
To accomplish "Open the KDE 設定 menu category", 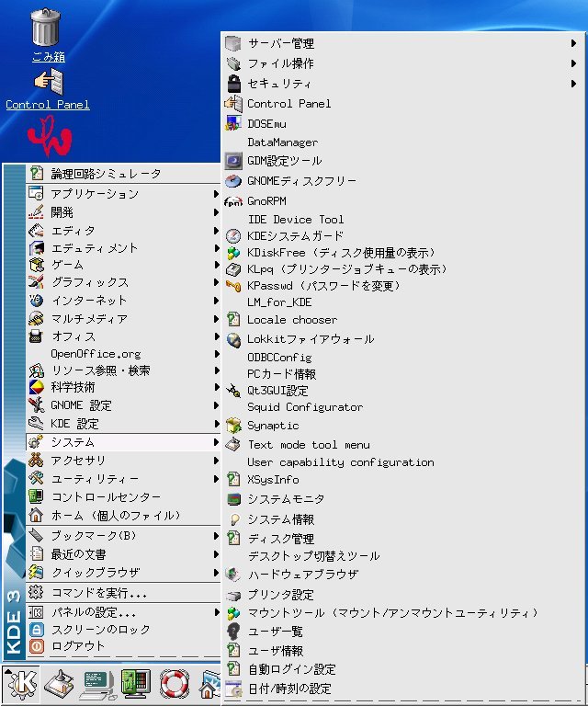I will (x=123, y=424).
